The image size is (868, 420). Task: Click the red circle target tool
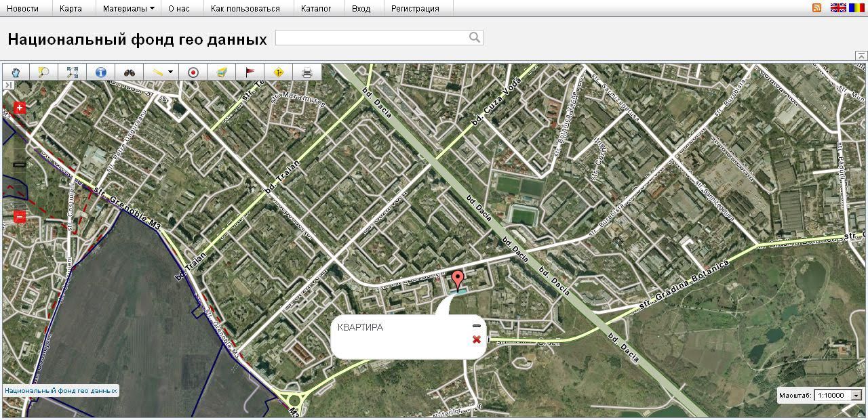pos(193,72)
